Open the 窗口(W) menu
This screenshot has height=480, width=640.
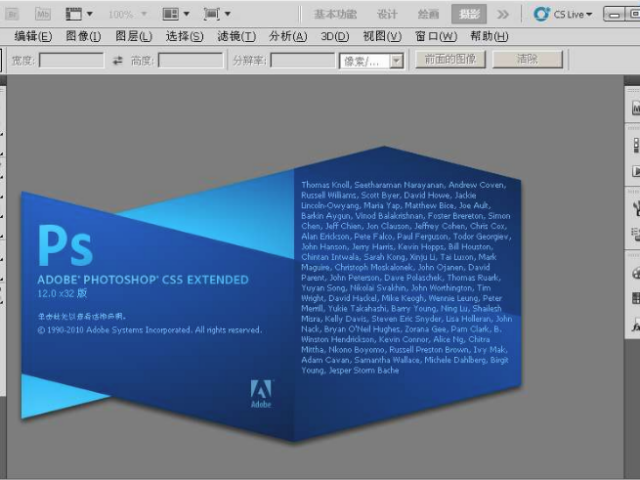click(436, 36)
